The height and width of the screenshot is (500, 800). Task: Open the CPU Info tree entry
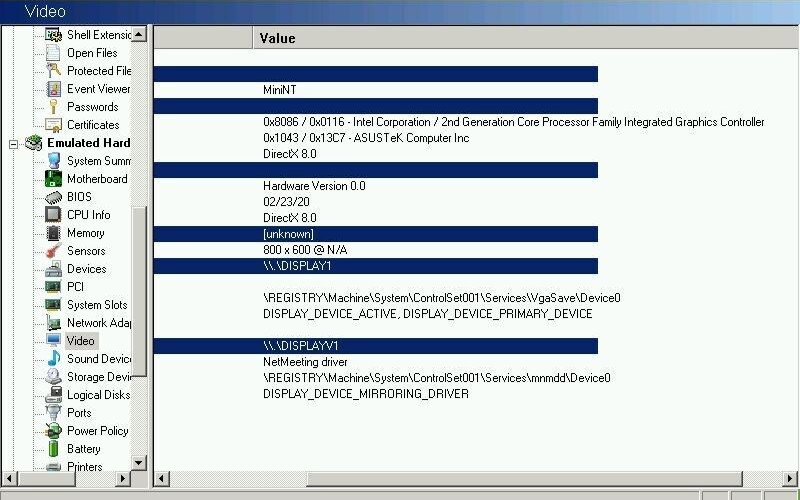[x=88, y=215]
